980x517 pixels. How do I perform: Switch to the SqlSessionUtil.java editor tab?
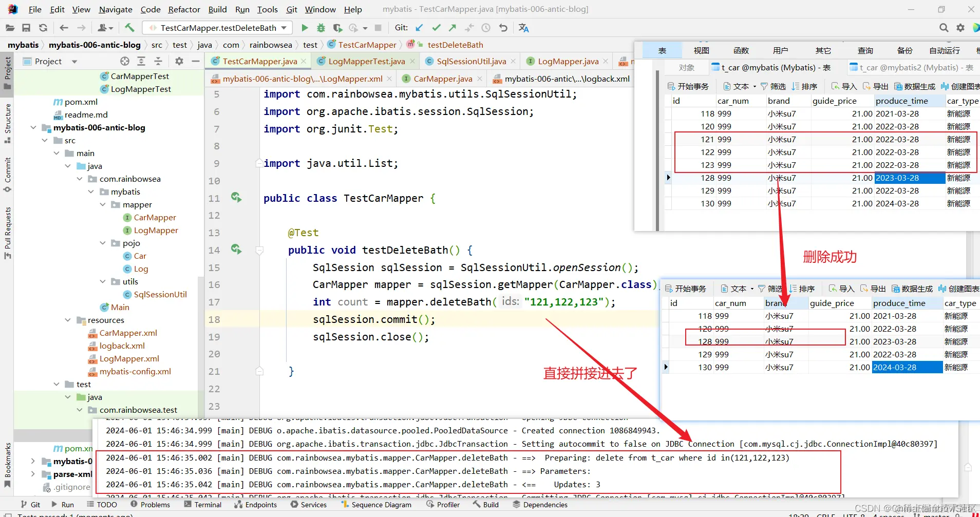(471, 62)
